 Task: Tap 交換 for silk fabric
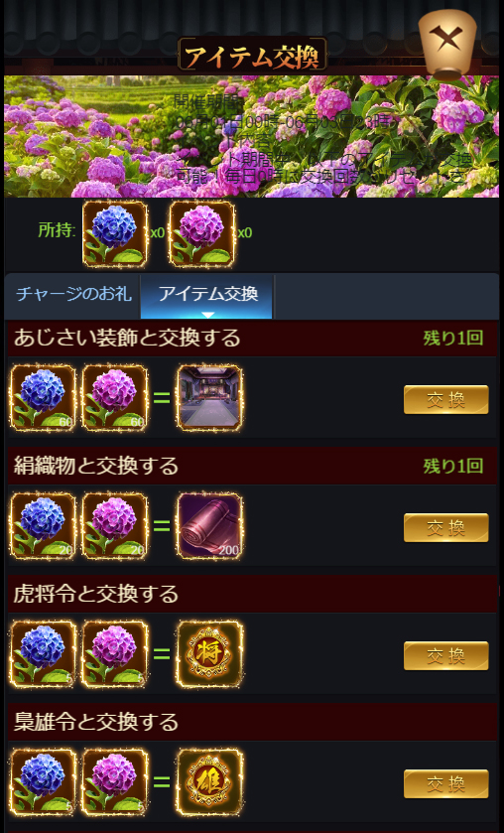(x=446, y=527)
